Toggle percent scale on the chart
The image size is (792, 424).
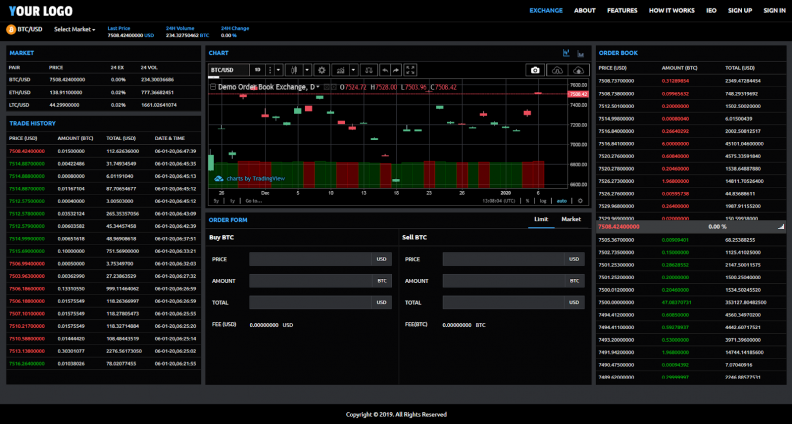pyautogui.click(x=527, y=201)
